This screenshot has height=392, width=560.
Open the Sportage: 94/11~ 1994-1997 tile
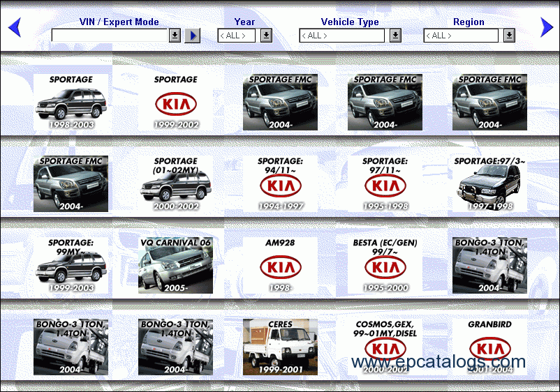pos(281,183)
